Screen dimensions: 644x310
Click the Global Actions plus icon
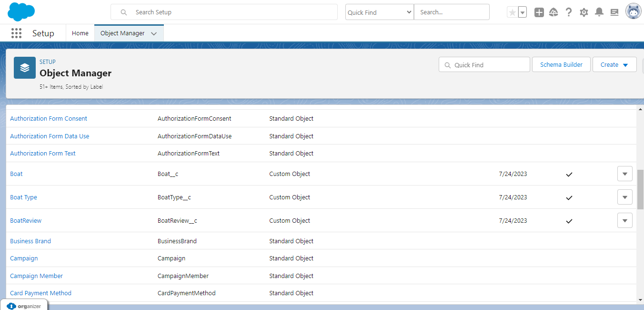tap(539, 12)
